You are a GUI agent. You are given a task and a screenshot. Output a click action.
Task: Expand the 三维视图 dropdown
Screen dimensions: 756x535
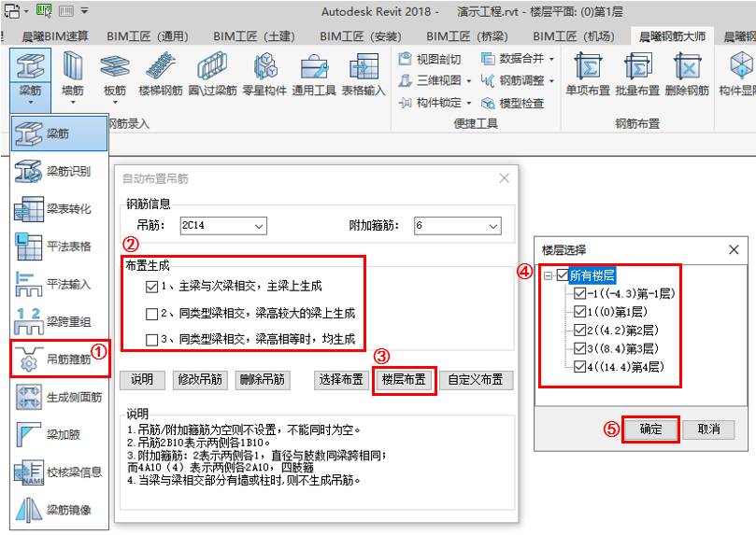tap(469, 81)
